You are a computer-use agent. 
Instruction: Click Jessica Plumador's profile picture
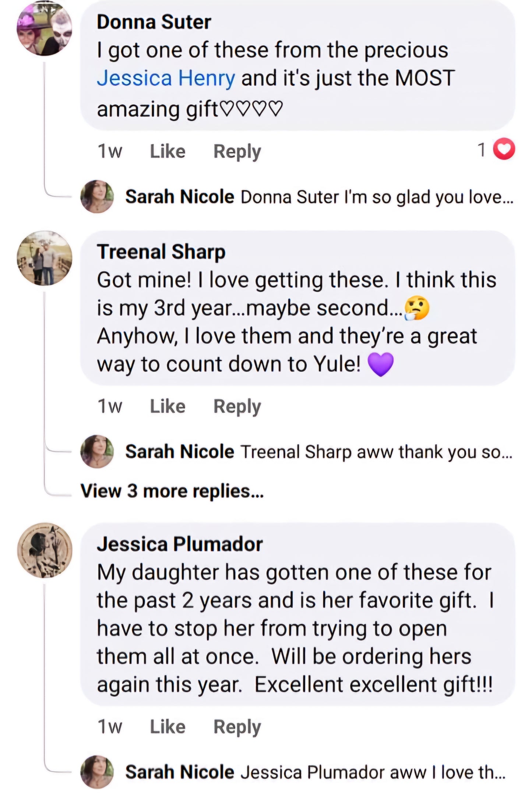45,550
